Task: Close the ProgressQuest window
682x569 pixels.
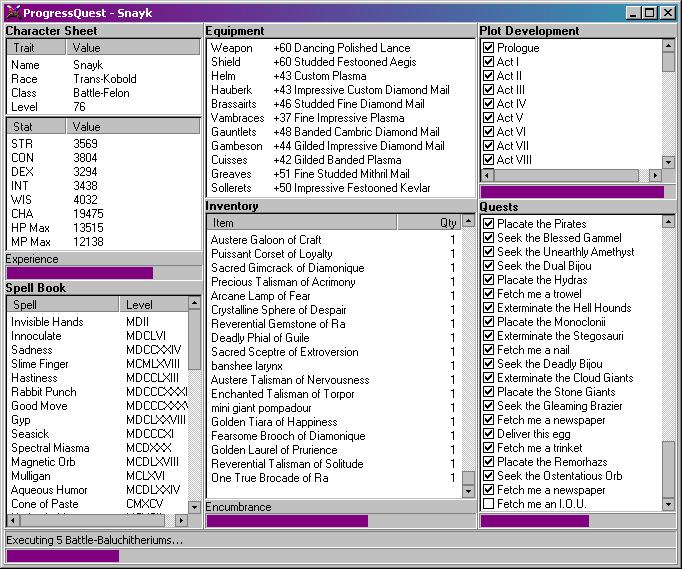Action: (668, 13)
